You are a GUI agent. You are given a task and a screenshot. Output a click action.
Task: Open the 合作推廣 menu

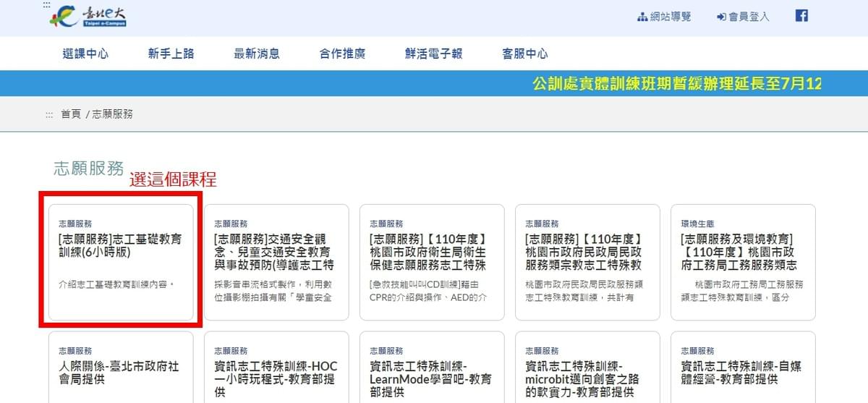(342, 54)
